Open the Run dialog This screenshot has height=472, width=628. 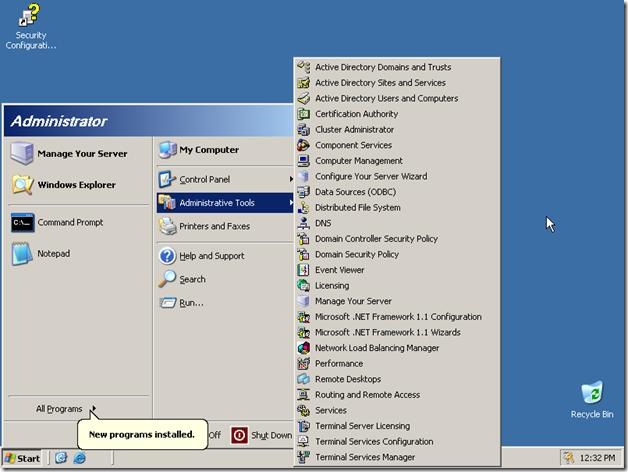click(191, 302)
